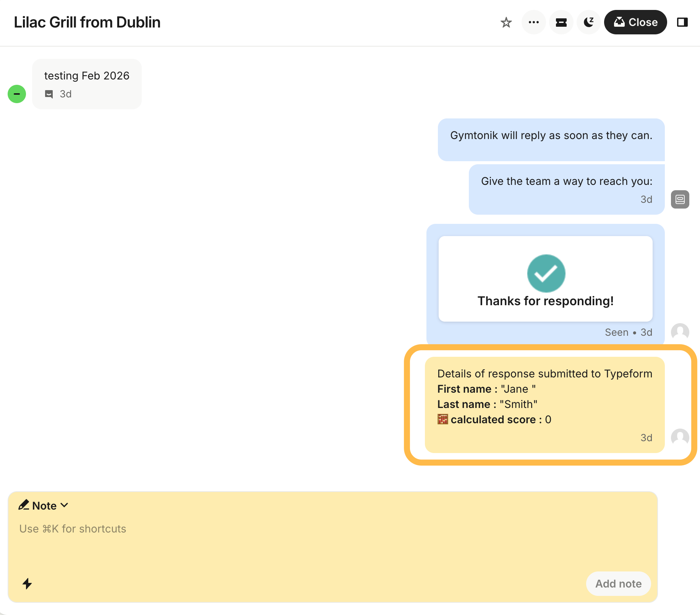The image size is (700, 615).
Task: Click the lightning bolt macros icon
Action: click(27, 583)
